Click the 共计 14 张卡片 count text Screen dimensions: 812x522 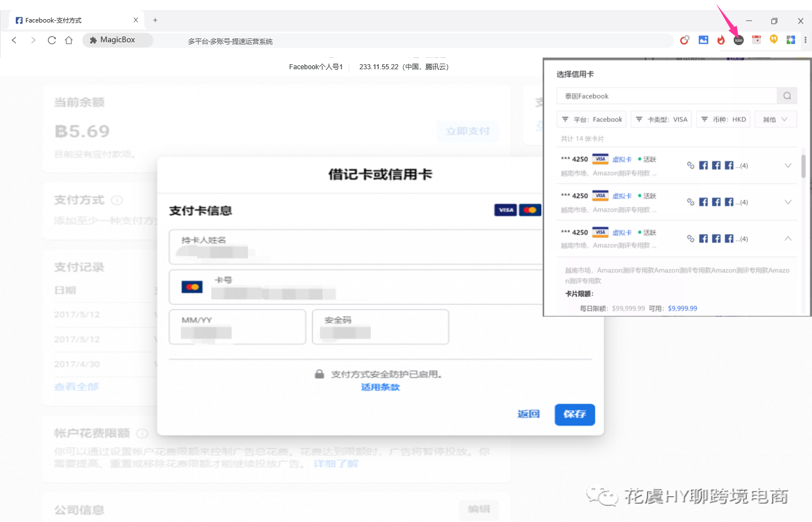point(582,139)
